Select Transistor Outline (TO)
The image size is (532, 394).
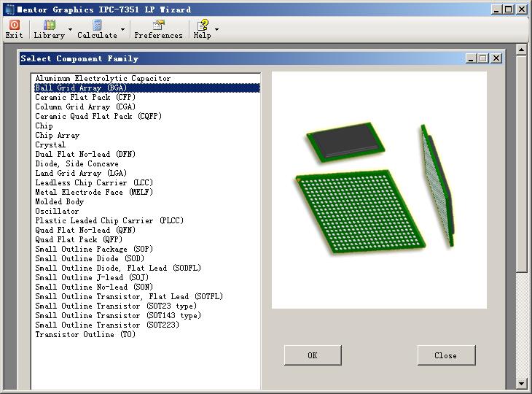[x=147, y=335]
